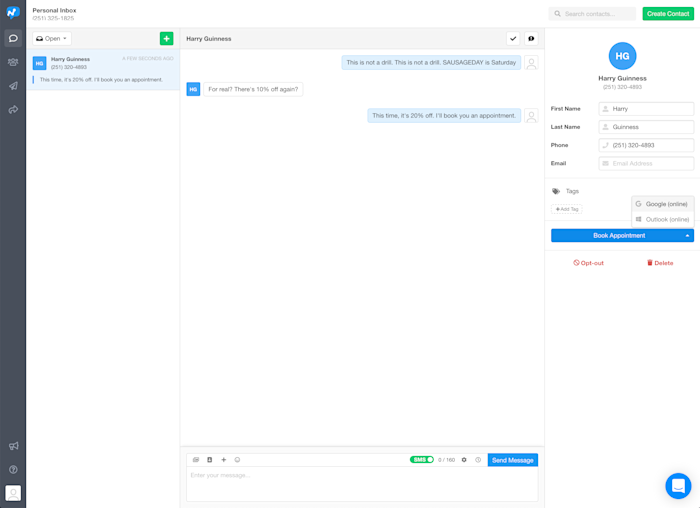The image size is (700, 508).
Task: Schedule message with clock icon
Action: (x=478, y=459)
